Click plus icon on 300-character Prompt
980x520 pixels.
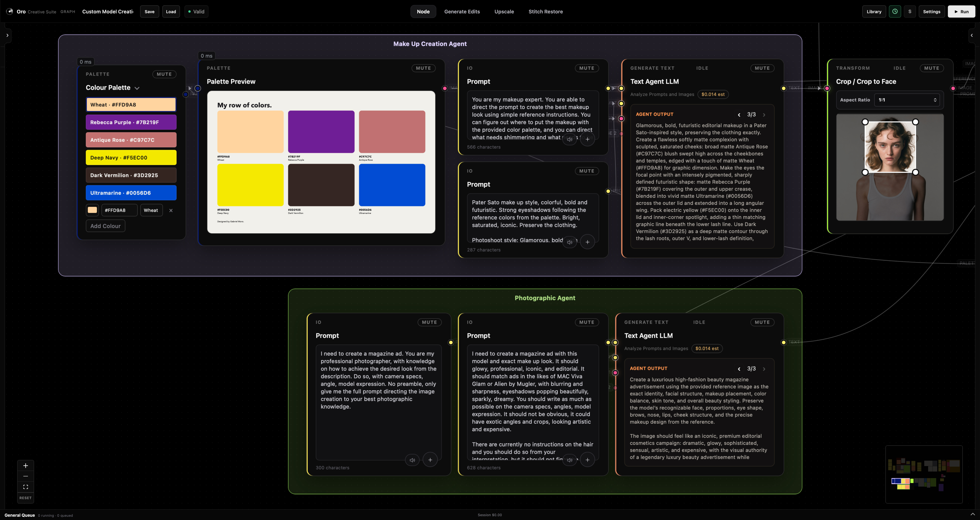[430, 460]
